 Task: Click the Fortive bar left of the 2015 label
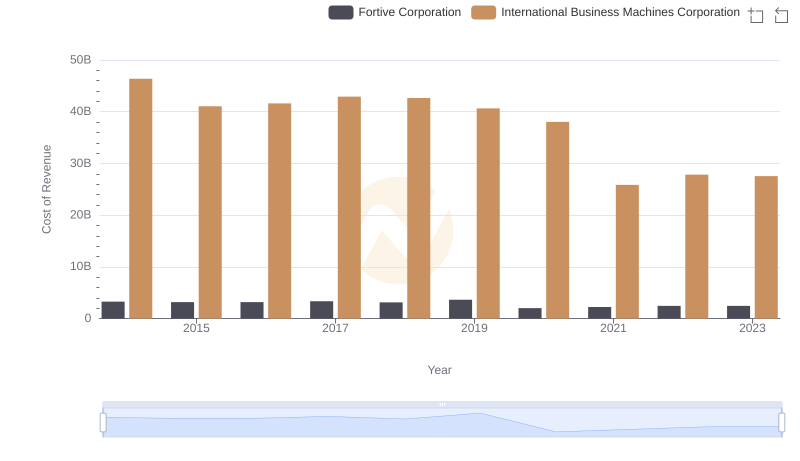pos(183,310)
